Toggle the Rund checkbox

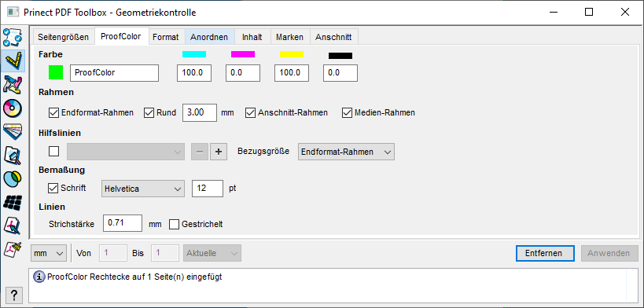coord(149,112)
